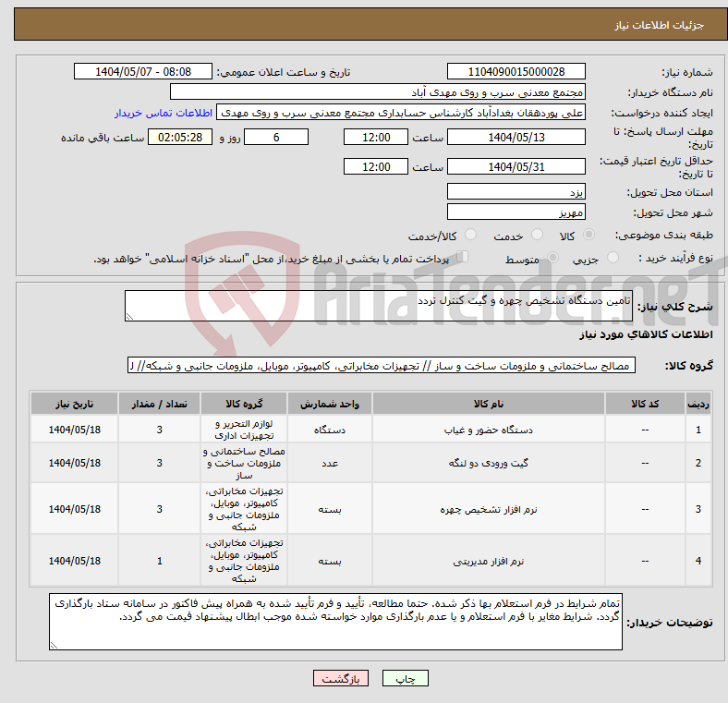The height and width of the screenshot is (703, 728).
Task: Click the توضیحات خریدار notes textarea
Action: [x=335, y=622]
